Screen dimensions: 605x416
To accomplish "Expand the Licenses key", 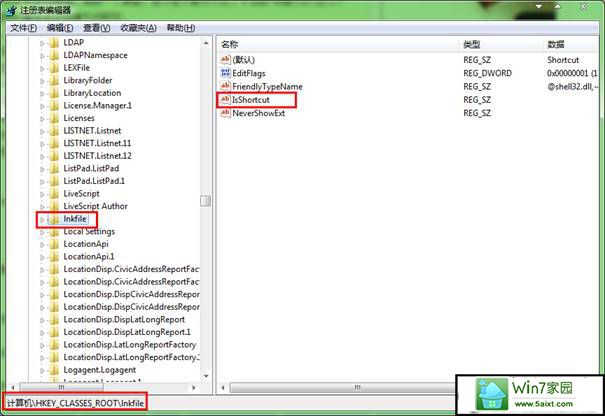I will (42, 118).
